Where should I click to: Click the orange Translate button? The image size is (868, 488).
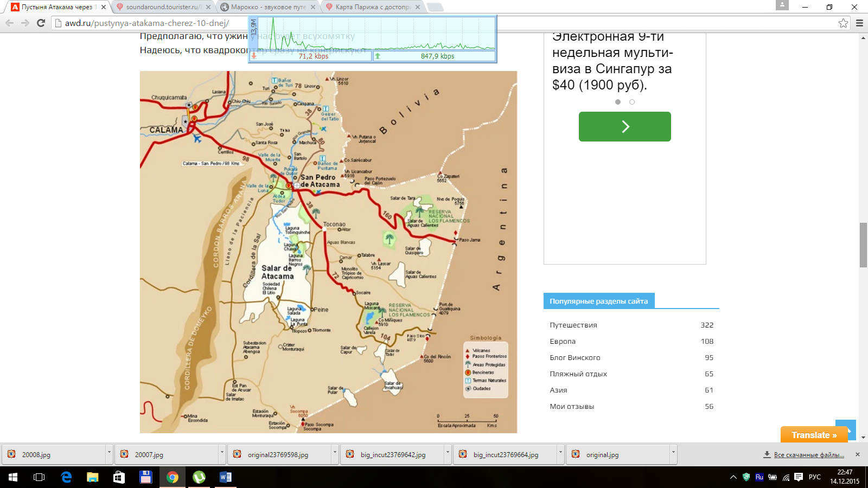814,435
